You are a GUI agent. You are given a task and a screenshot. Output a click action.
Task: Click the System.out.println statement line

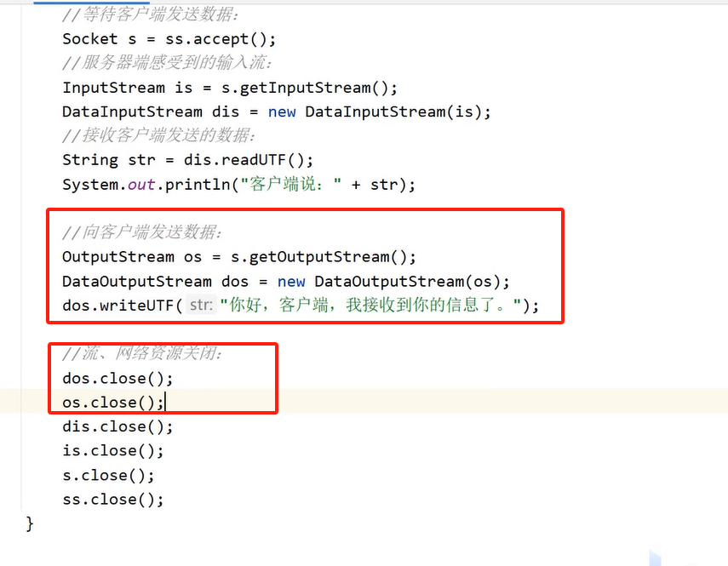pyautogui.click(x=238, y=185)
